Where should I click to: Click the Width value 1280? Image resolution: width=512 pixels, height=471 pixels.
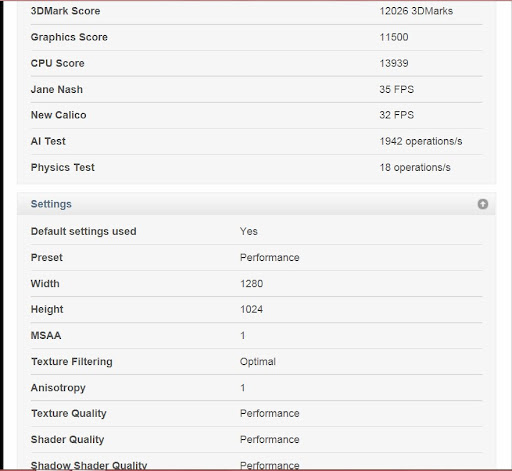tap(252, 284)
